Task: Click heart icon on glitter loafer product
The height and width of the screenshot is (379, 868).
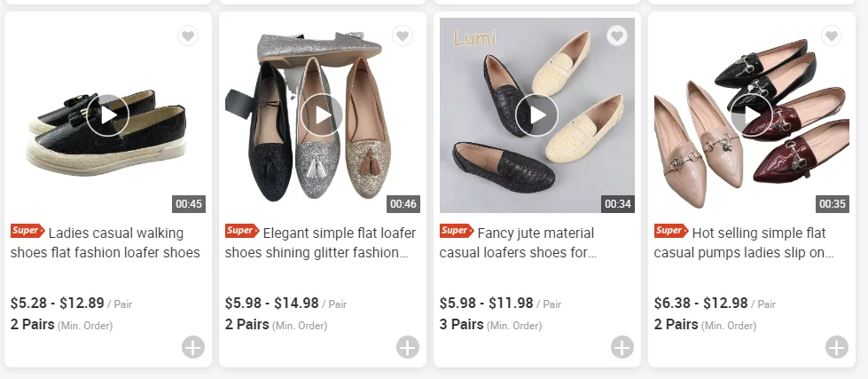Action: click(402, 36)
